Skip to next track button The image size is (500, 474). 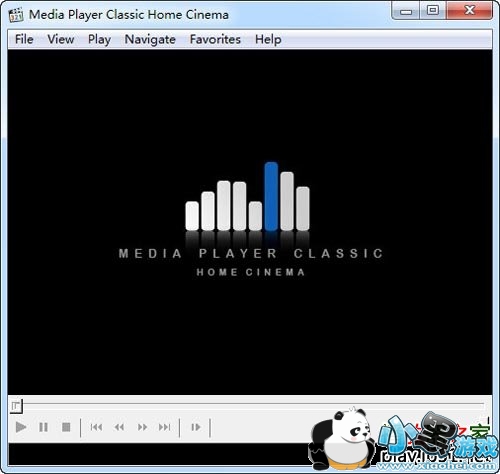[165, 427]
